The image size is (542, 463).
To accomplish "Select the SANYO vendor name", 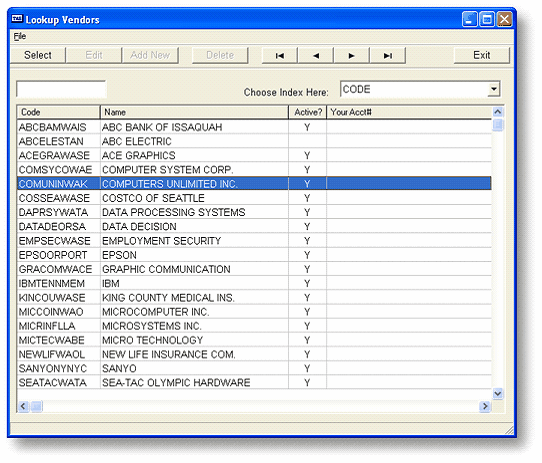I will coord(119,369).
